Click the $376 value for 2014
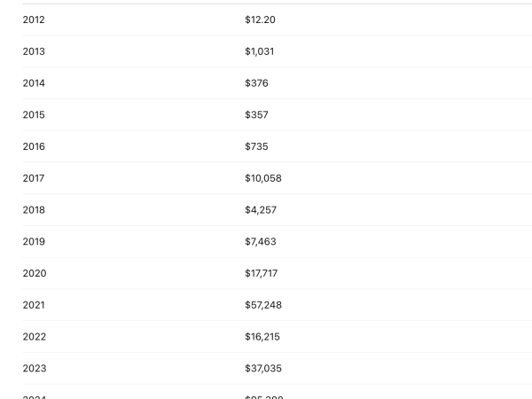532x399 pixels. tap(256, 83)
